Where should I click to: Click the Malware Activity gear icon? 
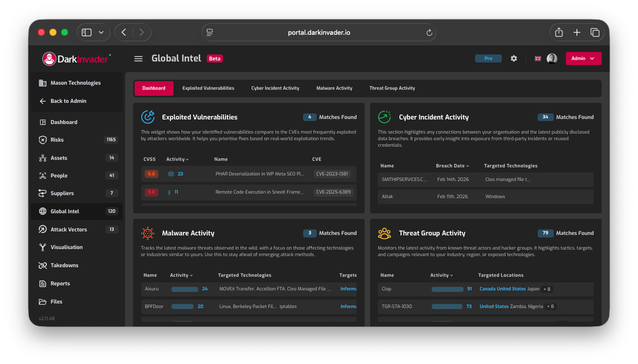coord(147,233)
